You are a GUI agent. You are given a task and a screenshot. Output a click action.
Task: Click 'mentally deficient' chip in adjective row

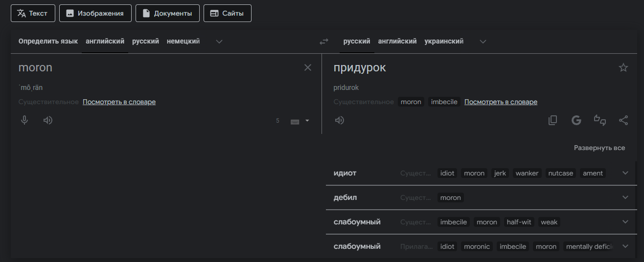tap(589, 246)
